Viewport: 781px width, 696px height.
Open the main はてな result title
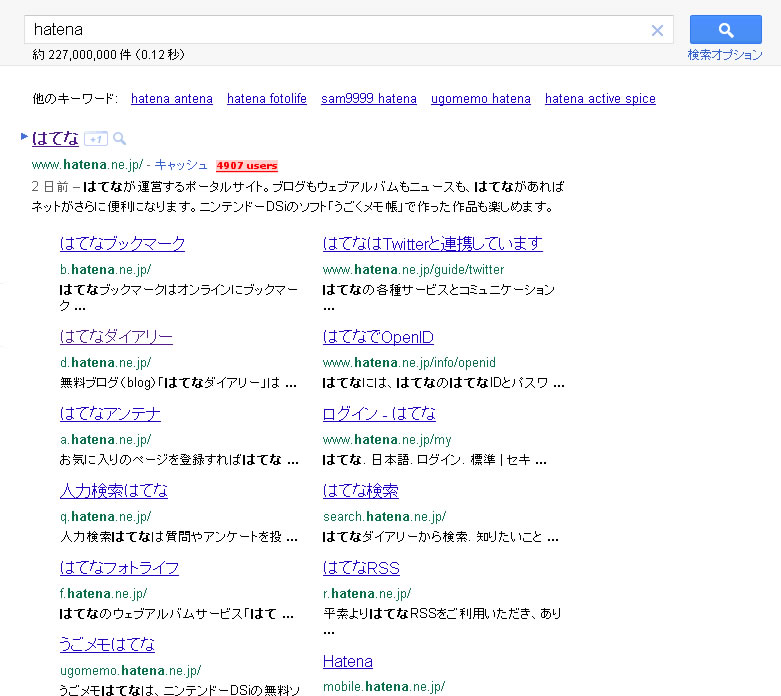tap(55, 139)
